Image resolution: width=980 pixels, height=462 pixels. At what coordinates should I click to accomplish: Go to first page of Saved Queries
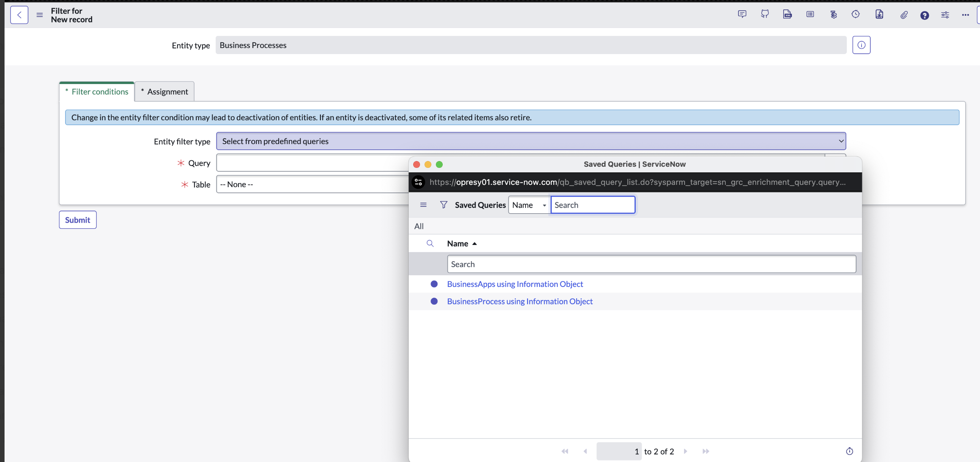coord(565,451)
